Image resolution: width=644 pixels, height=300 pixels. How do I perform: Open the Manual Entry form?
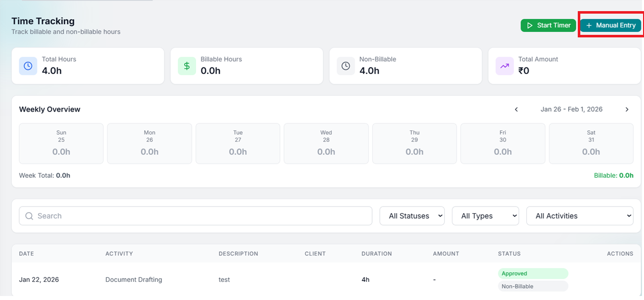pyautogui.click(x=611, y=25)
